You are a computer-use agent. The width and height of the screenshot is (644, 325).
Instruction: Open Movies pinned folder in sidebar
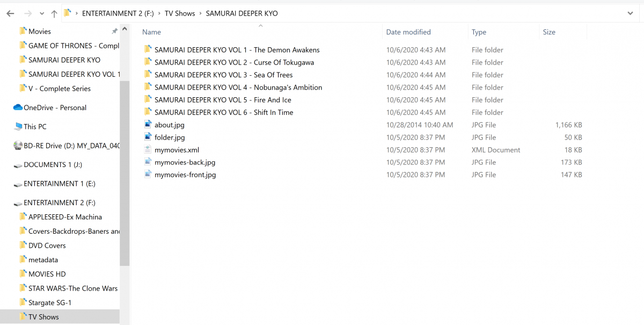pyautogui.click(x=40, y=32)
